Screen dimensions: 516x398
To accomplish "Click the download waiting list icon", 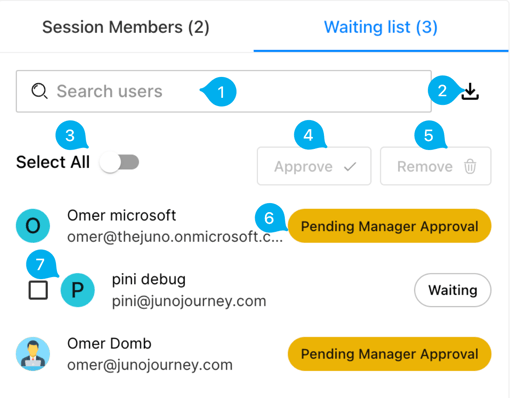I will (470, 91).
